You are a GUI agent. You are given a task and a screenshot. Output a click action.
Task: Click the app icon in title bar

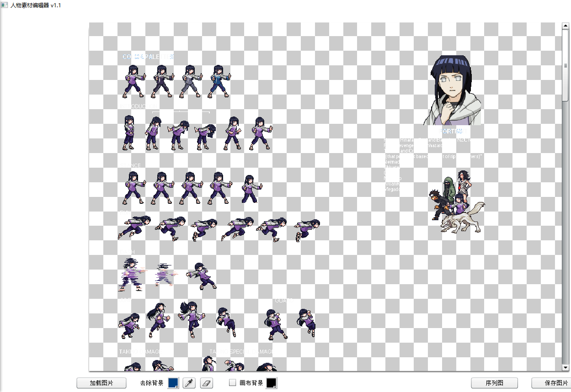click(x=4, y=5)
